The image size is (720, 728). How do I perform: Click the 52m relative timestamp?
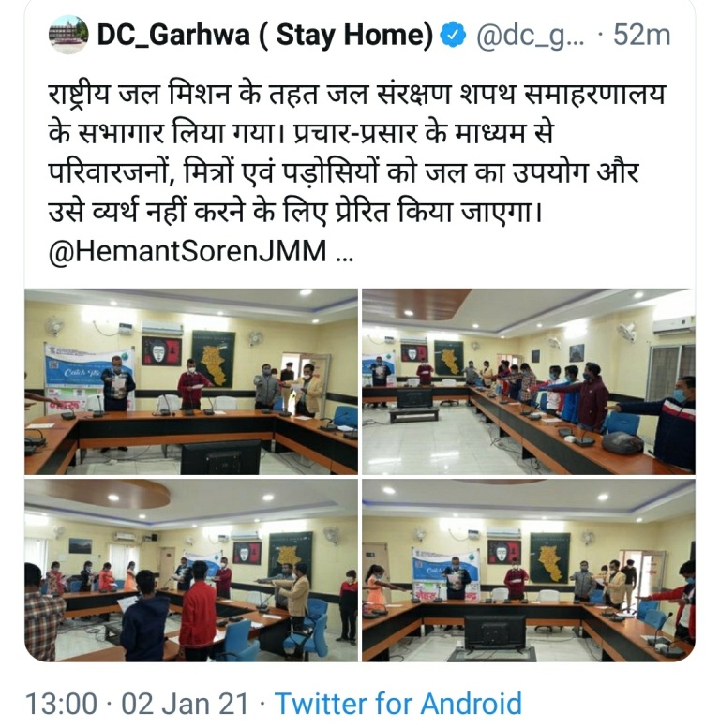[642, 36]
